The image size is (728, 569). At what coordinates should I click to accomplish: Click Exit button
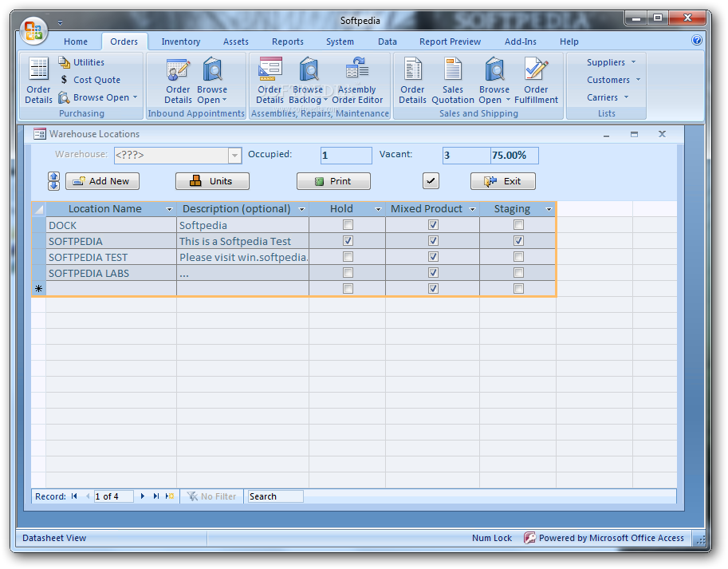coord(503,181)
